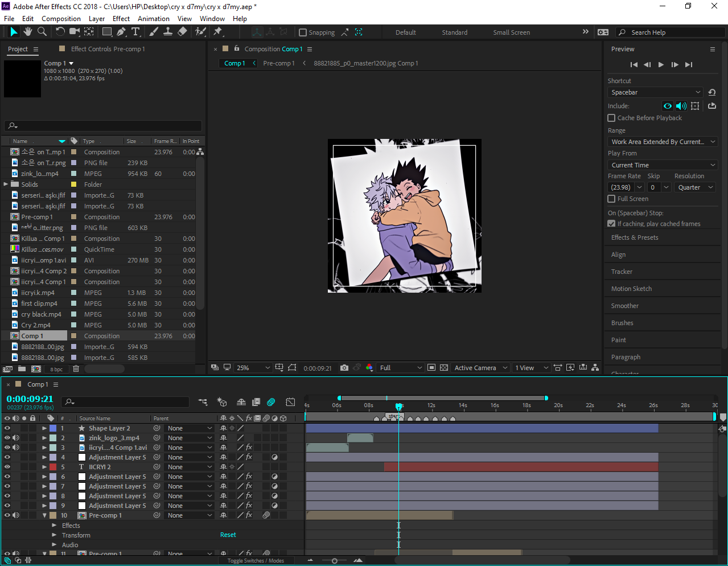Jump to the first frame in Preview
This screenshot has height=566, width=728.
[634, 65]
